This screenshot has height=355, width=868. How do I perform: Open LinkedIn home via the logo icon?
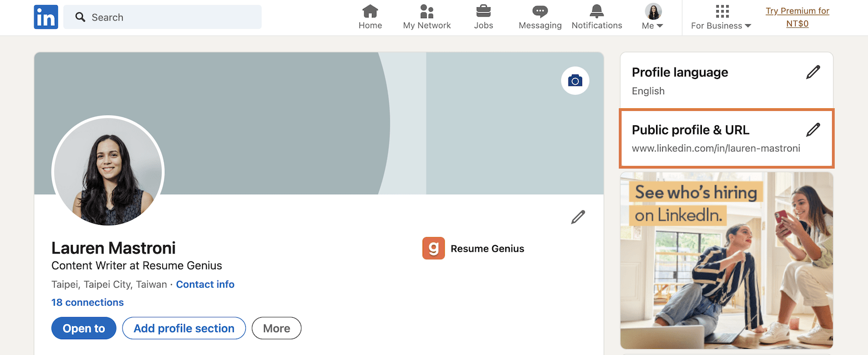pyautogui.click(x=46, y=17)
